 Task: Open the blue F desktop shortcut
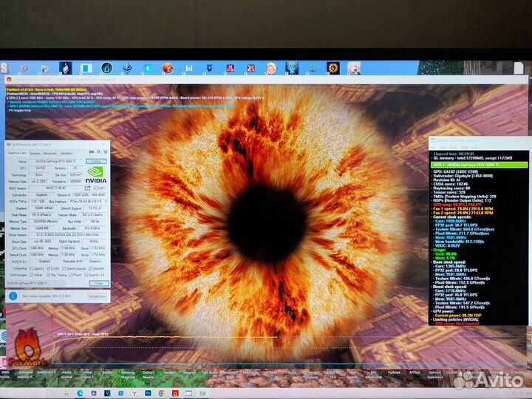click(148, 68)
